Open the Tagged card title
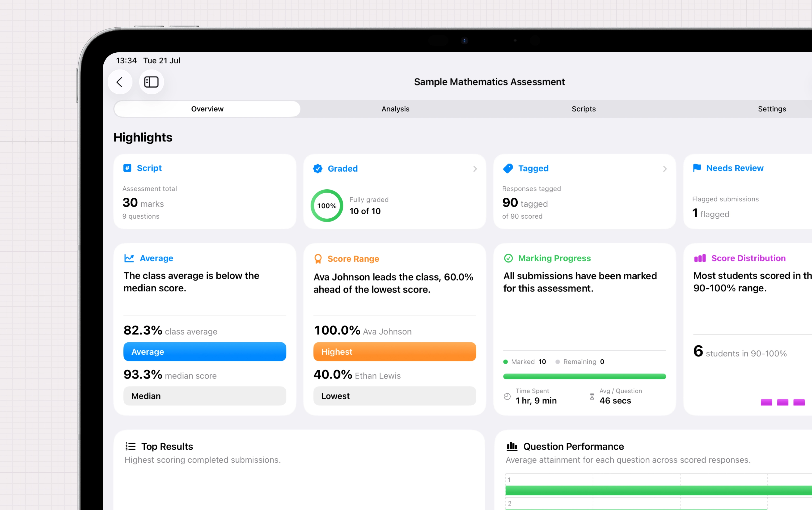The width and height of the screenshot is (812, 510). 533,168
